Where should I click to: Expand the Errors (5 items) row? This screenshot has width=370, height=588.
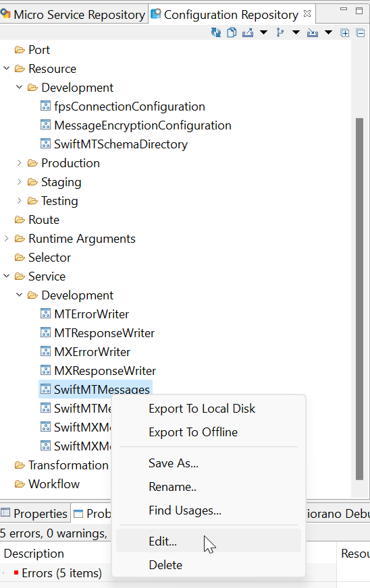[3, 572]
